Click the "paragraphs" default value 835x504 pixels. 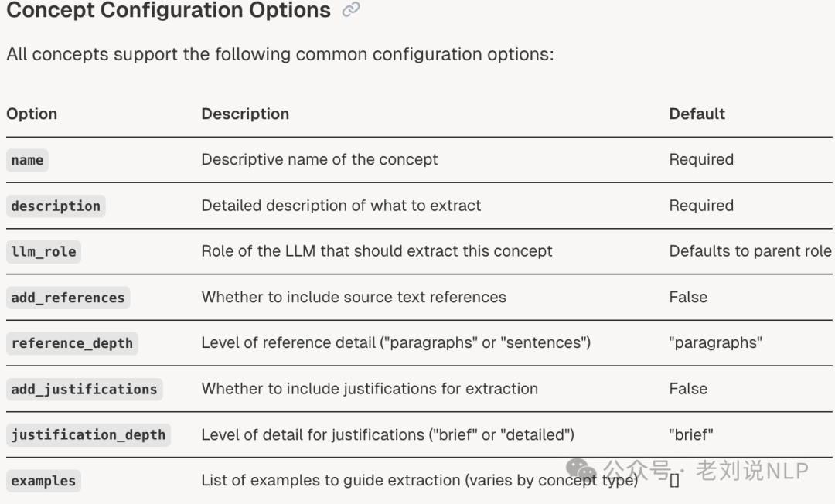(716, 342)
